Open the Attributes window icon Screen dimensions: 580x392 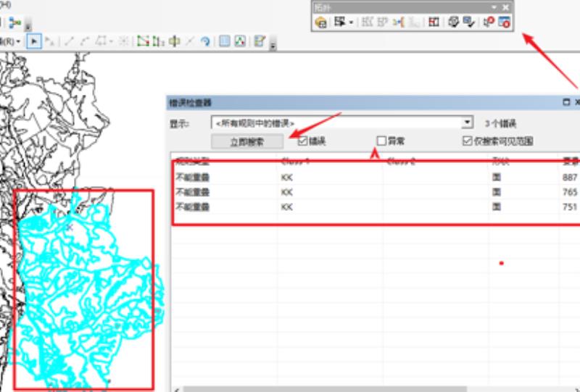point(225,41)
